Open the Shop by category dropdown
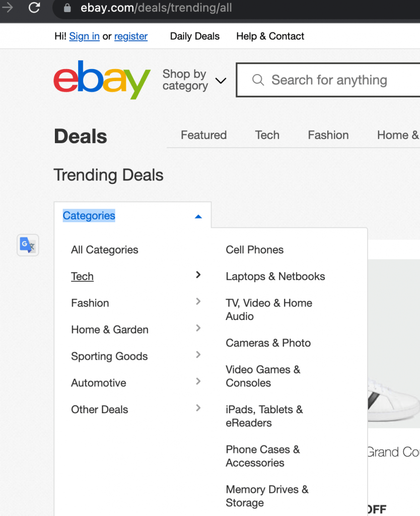The width and height of the screenshot is (420, 516). 194,80
